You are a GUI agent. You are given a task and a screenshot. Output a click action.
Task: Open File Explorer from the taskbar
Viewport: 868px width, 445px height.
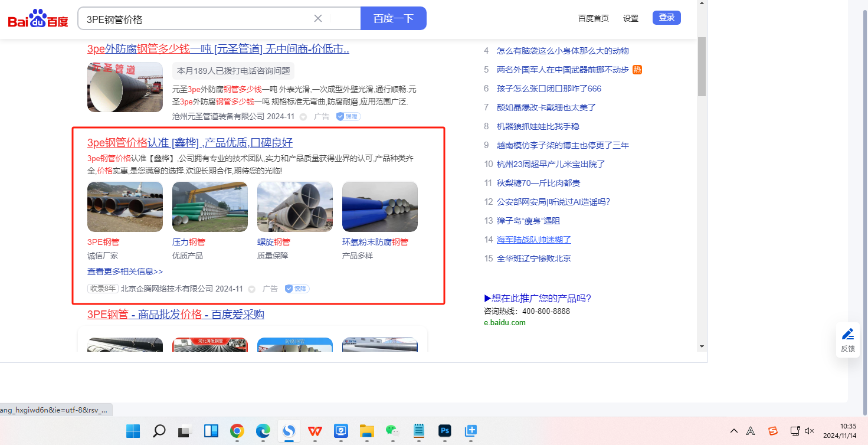coord(367,431)
